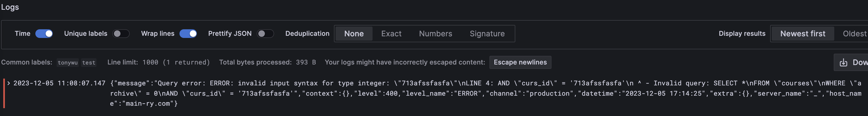Click the Logs panel title
868x116 pixels.
[10, 7]
